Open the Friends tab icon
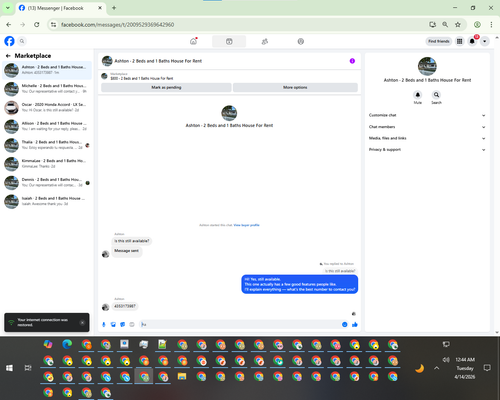Screen dimensions: 500x400 point(265,41)
